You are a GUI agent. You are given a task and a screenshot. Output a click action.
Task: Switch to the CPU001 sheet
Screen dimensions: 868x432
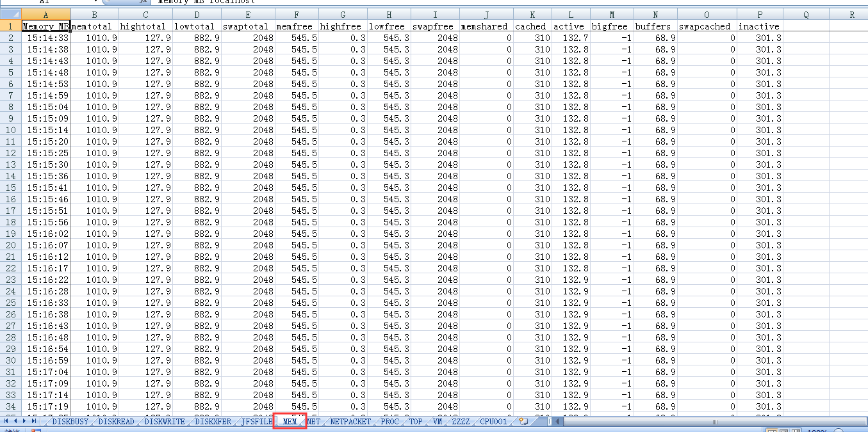(493, 422)
